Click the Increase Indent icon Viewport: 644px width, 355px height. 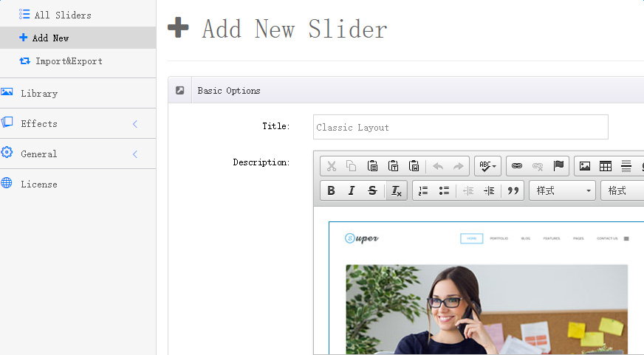489,190
